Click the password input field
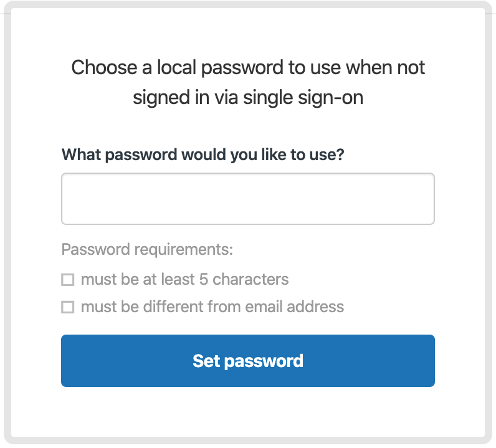Screen dimensions: 496x448 pos(247,199)
